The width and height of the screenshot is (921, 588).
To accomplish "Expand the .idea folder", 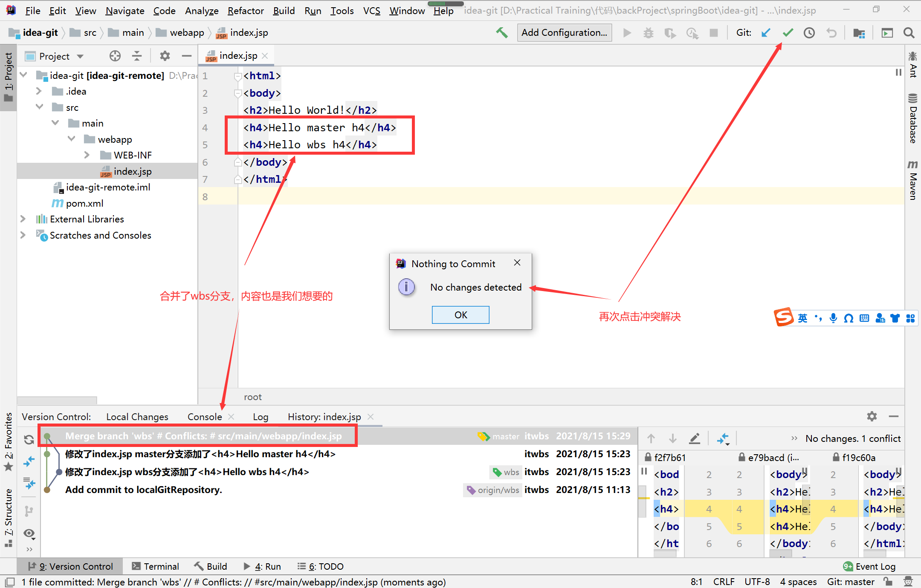I will pos(39,91).
